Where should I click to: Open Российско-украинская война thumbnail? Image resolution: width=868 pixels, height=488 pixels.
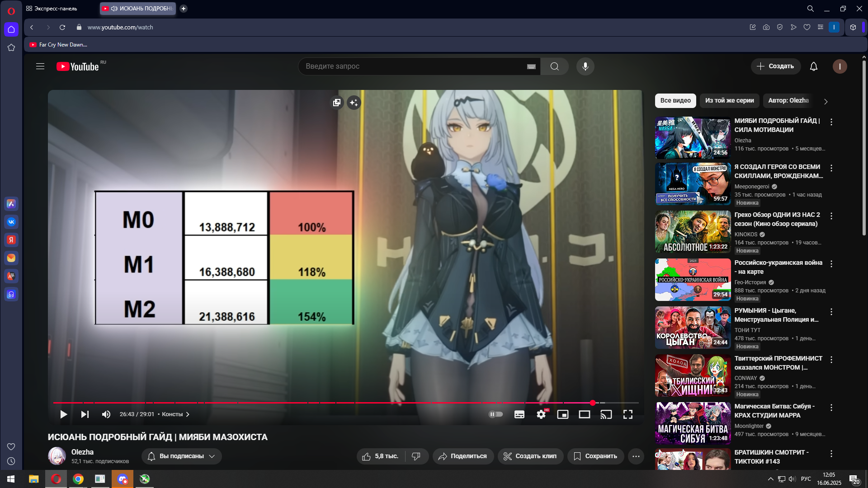(x=693, y=280)
